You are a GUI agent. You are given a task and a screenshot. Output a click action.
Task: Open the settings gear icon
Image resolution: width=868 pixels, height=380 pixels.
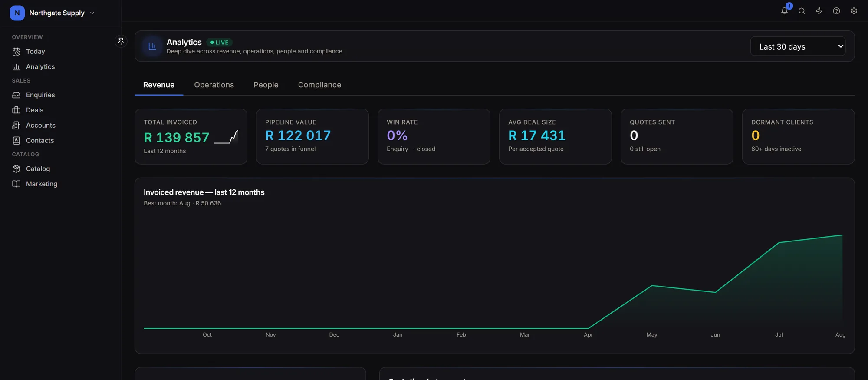point(854,11)
